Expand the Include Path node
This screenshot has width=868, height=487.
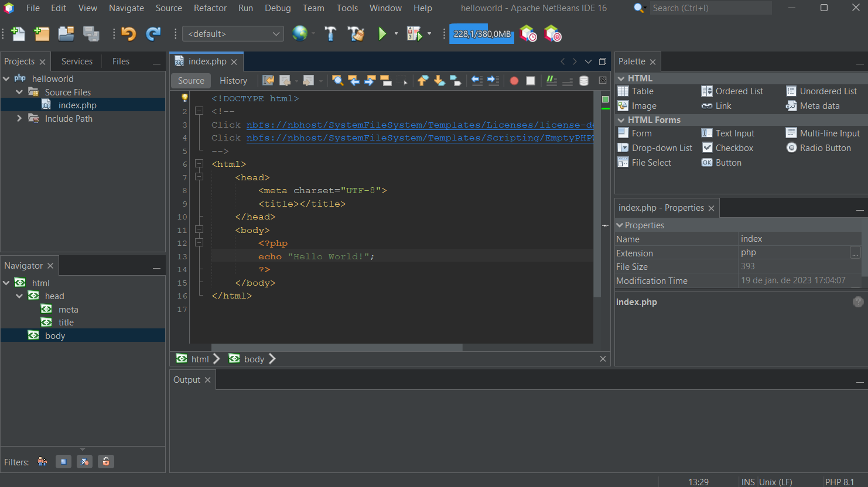[x=19, y=118]
